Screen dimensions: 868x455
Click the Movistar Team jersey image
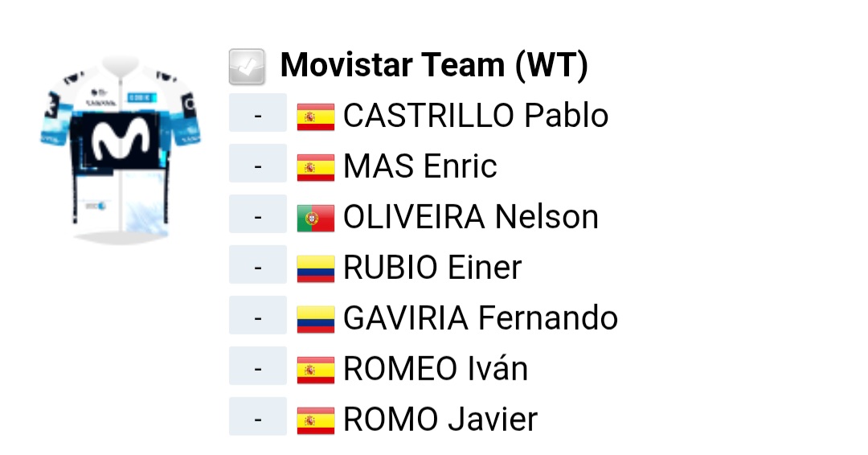click(x=121, y=149)
